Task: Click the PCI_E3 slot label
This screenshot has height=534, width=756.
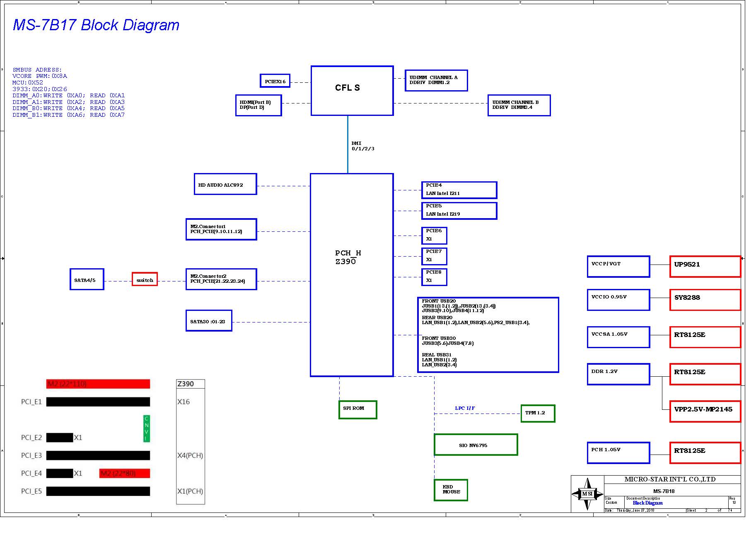Action: pyautogui.click(x=31, y=455)
